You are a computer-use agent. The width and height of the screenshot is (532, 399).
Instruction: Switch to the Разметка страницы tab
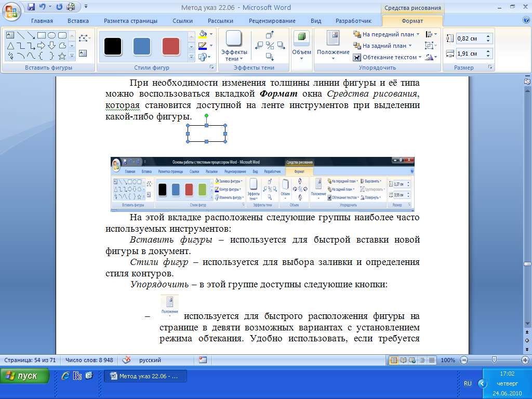tap(130, 21)
